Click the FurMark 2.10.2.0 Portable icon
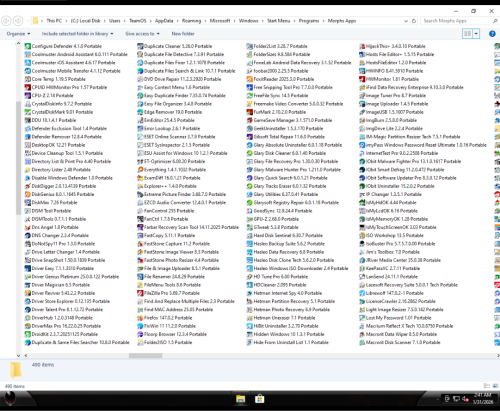Viewport: 500px width, 411px height. [249, 112]
